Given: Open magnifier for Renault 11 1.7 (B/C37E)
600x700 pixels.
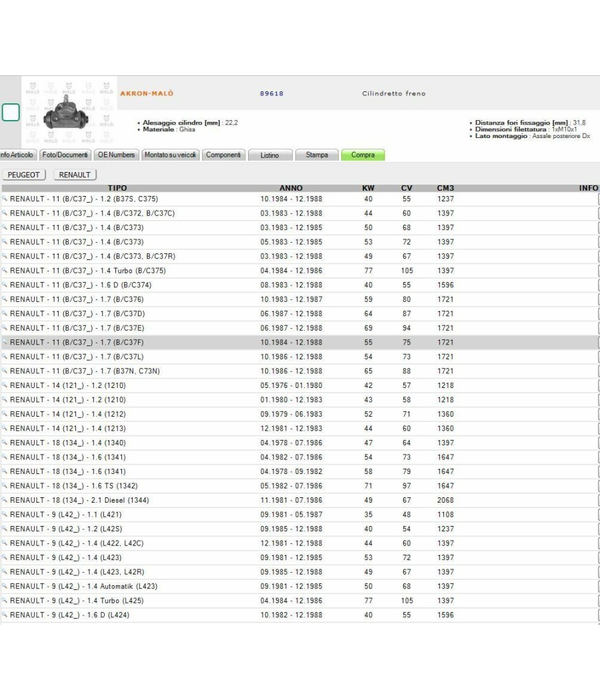Looking at the screenshot, I should pos(5,327).
